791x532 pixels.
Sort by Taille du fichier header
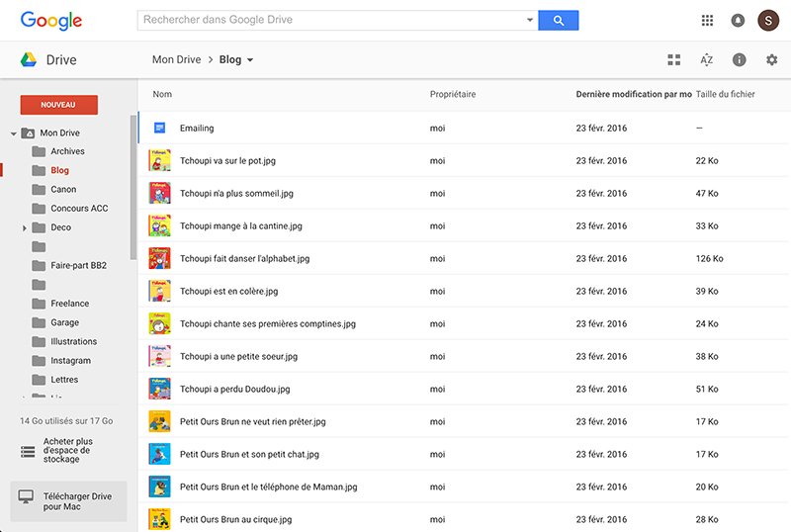[x=725, y=94]
